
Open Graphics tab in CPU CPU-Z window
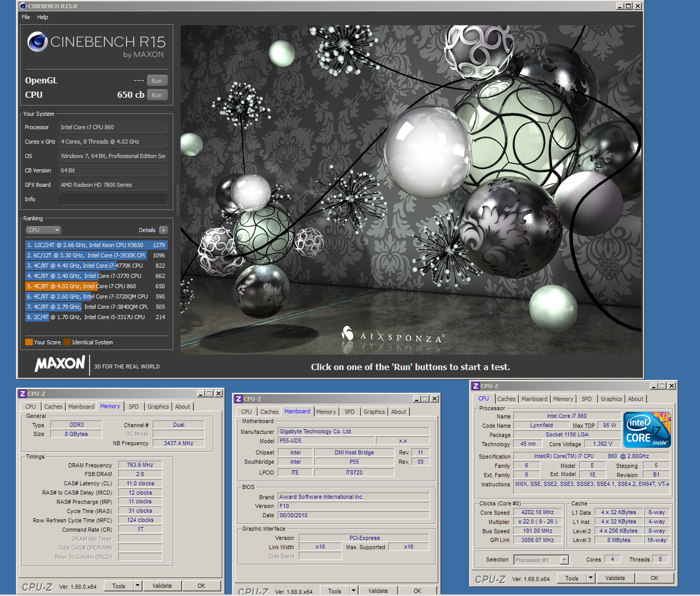(612, 399)
